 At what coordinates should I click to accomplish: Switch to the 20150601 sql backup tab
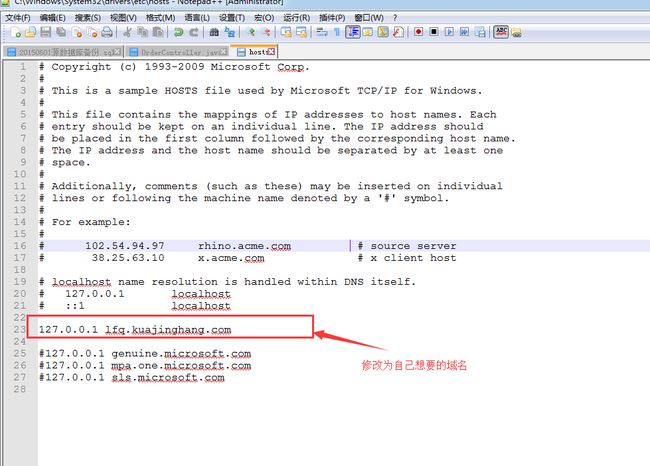tap(62, 52)
